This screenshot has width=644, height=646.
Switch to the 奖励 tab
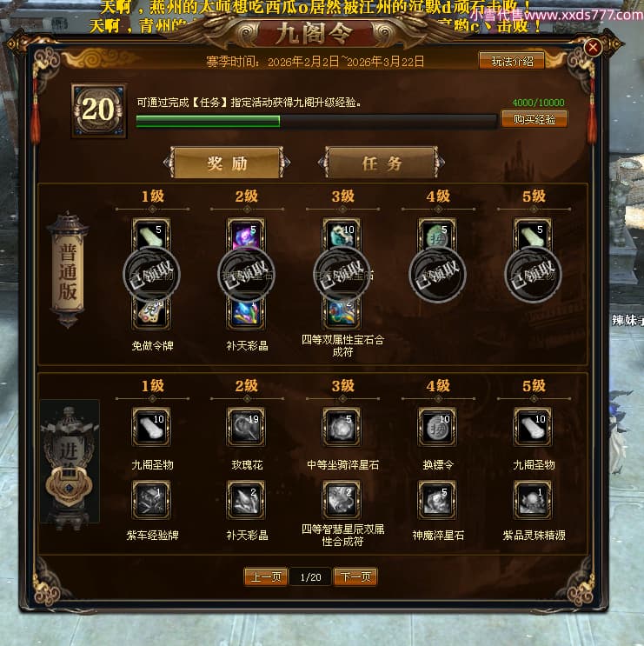pos(228,163)
